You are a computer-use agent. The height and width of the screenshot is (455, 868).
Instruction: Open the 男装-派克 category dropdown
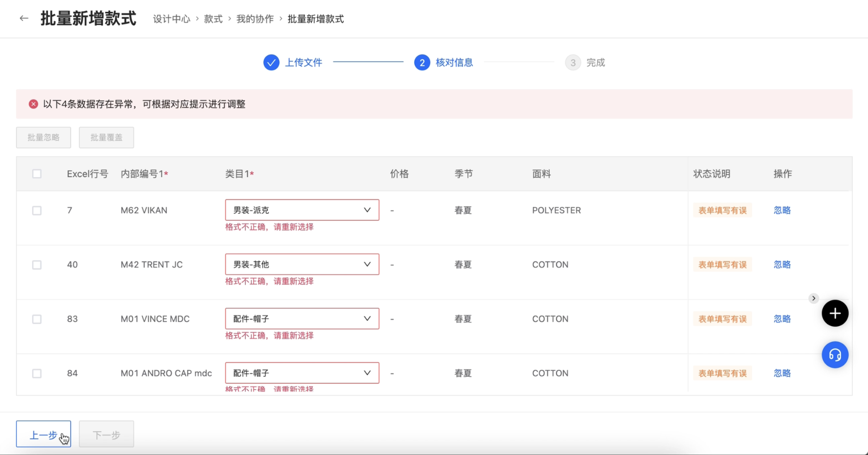[302, 210]
